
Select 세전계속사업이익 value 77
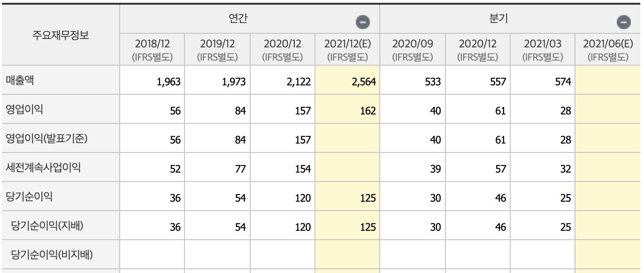tap(240, 170)
